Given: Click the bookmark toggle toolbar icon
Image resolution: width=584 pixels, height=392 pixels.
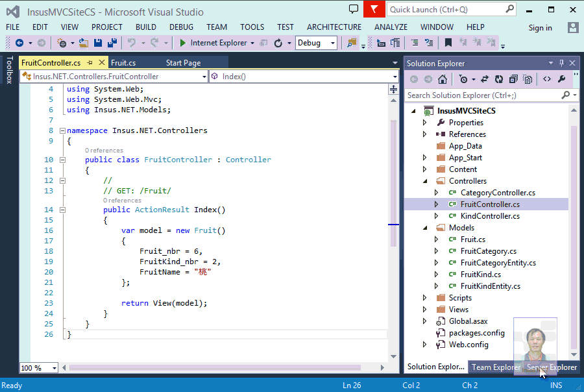Looking at the screenshot, I should (x=448, y=43).
